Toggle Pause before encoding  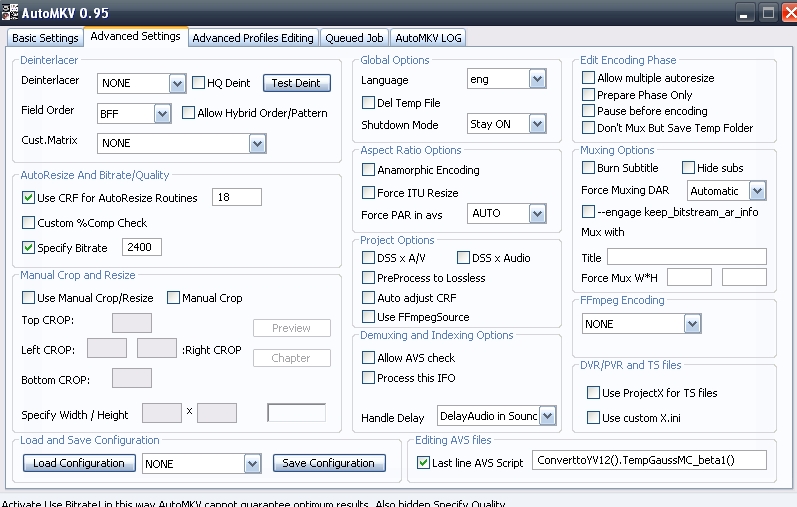[x=588, y=110]
